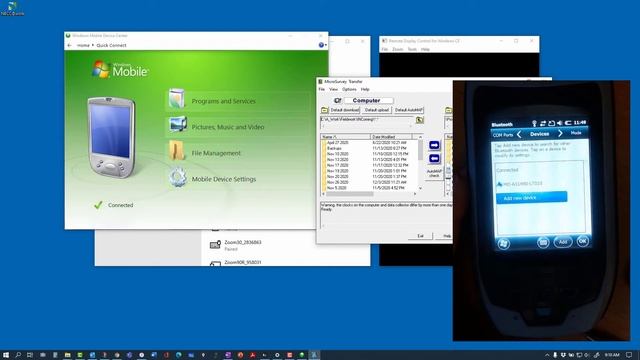This screenshot has width=640, height=360.
Task: Select Zoom30_2836863 paired device
Action: (x=242, y=245)
